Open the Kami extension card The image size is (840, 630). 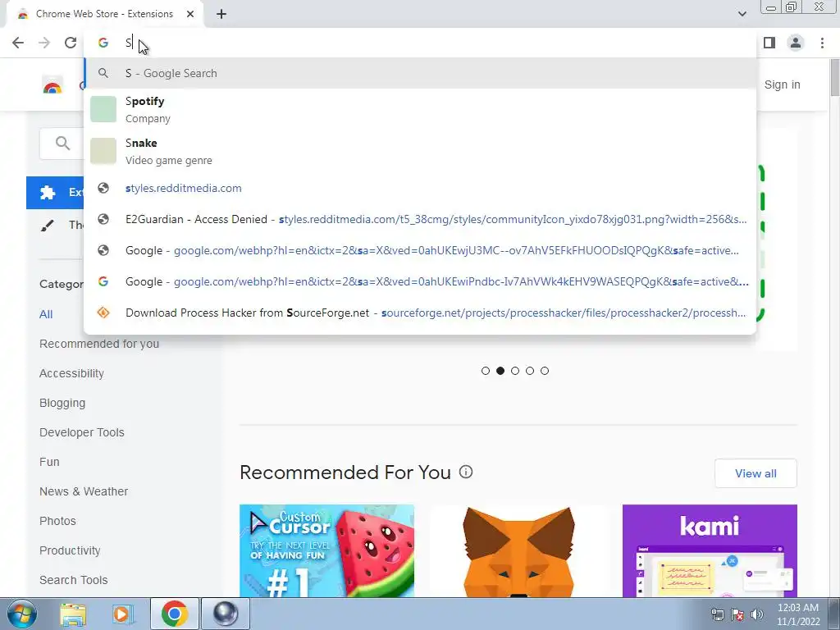710,550
